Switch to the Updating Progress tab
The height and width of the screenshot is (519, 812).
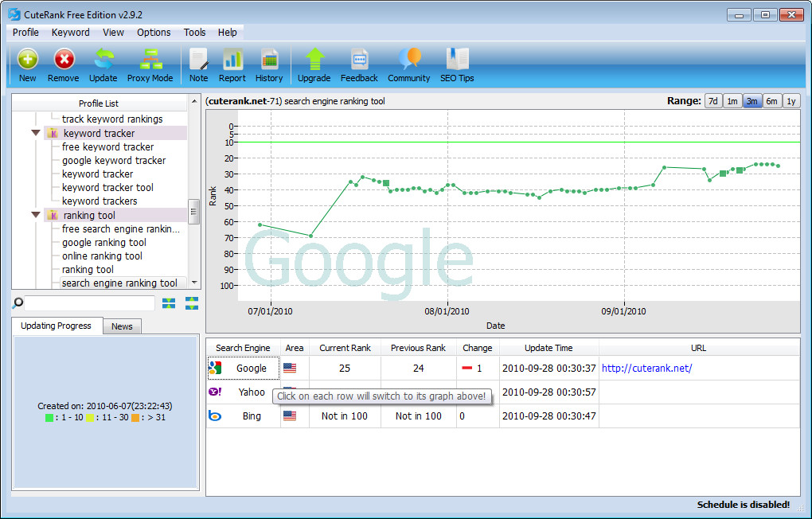click(x=57, y=326)
